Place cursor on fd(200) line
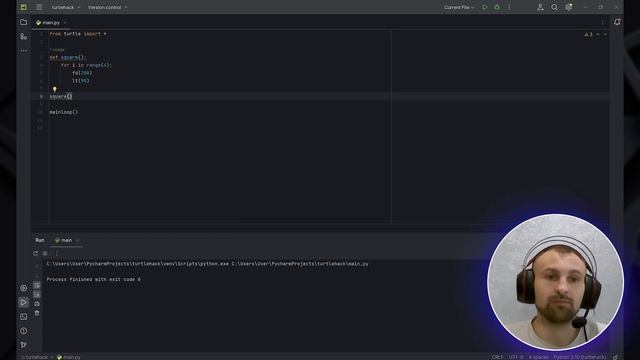Image resolution: width=640 pixels, height=360 pixels. click(x=82, y=73)
